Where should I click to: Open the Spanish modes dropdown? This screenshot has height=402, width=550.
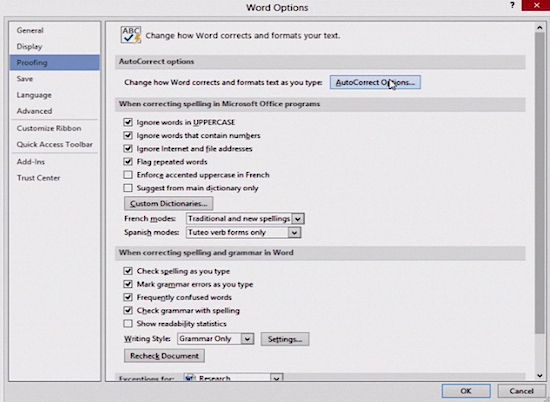[x=294, y=232]
